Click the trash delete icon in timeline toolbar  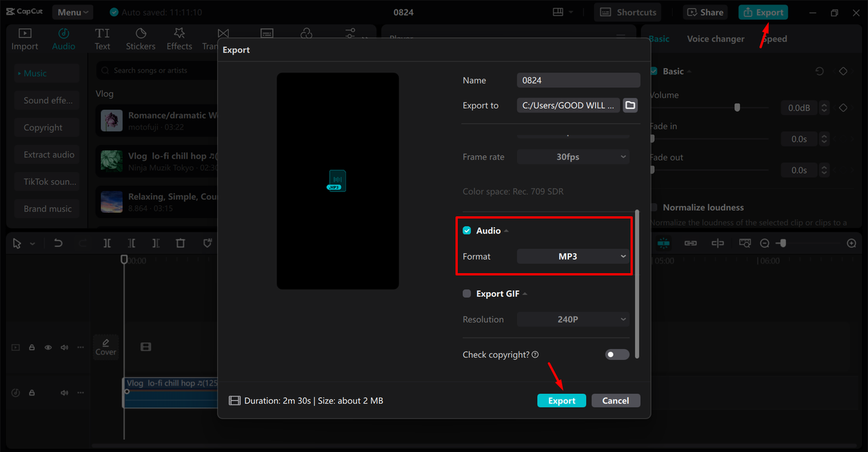coord(180,243)
